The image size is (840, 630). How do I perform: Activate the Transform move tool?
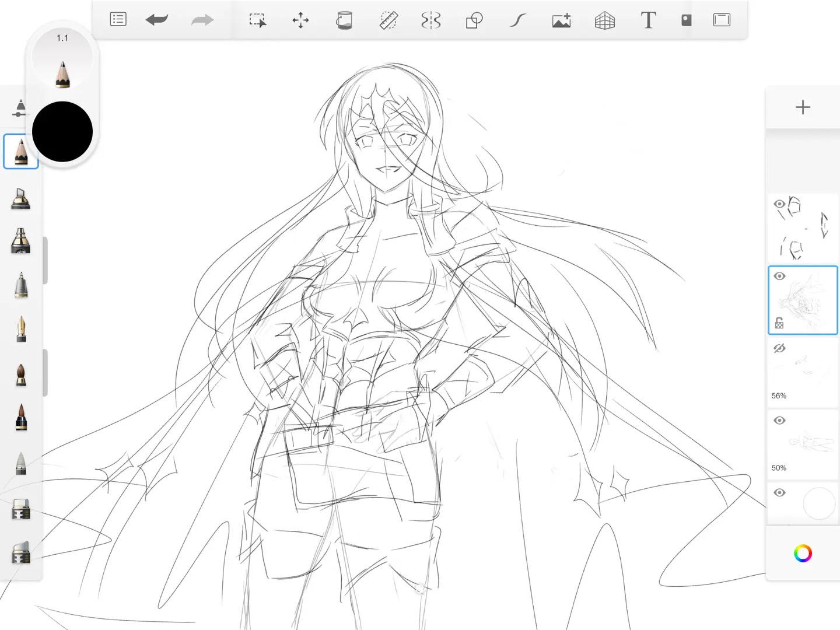(x=300, y=20)
